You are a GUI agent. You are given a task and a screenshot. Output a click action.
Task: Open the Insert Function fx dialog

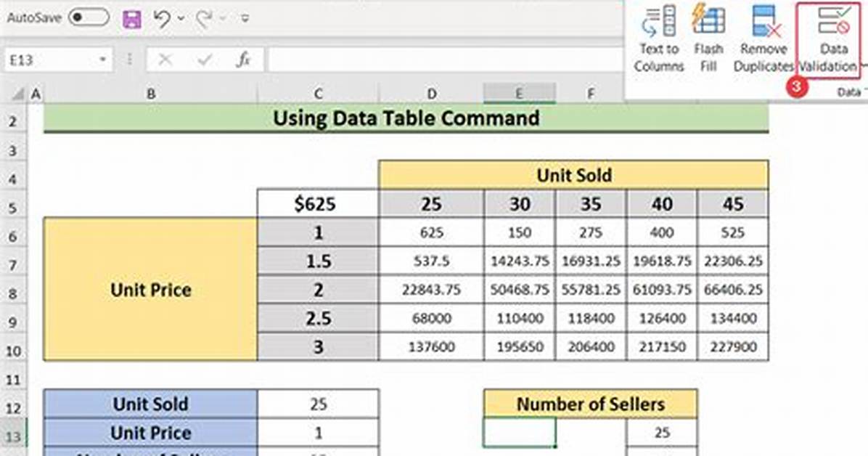tap(244, 60)
